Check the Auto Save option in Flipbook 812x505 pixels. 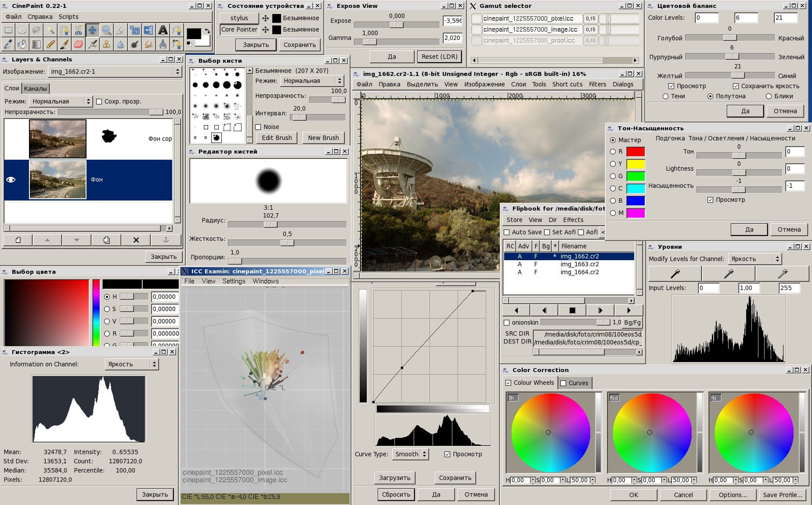point(507,232)
